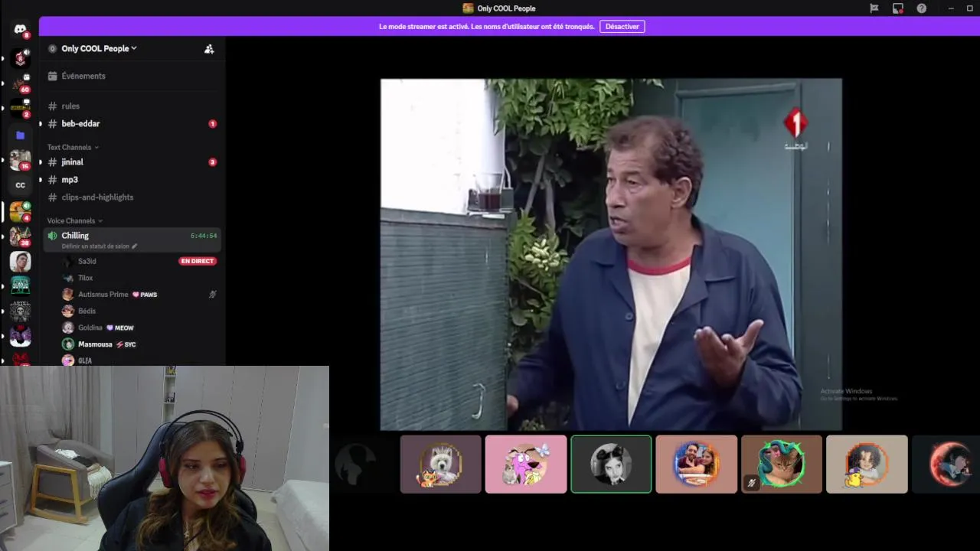Select the child with duck participant tile

click(x=867, y=465)
